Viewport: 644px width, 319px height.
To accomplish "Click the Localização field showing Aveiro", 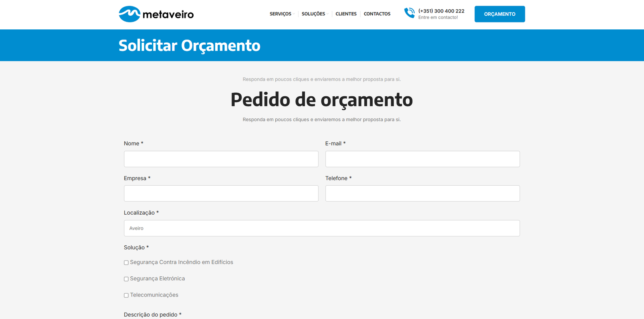I will click(322, 228).
